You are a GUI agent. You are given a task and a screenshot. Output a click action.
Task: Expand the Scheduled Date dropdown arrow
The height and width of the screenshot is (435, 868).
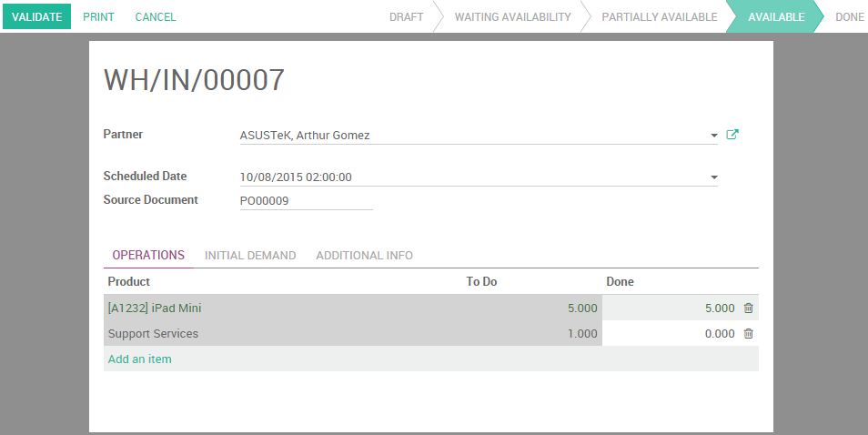pyautogui.click(x=714, y=177)
